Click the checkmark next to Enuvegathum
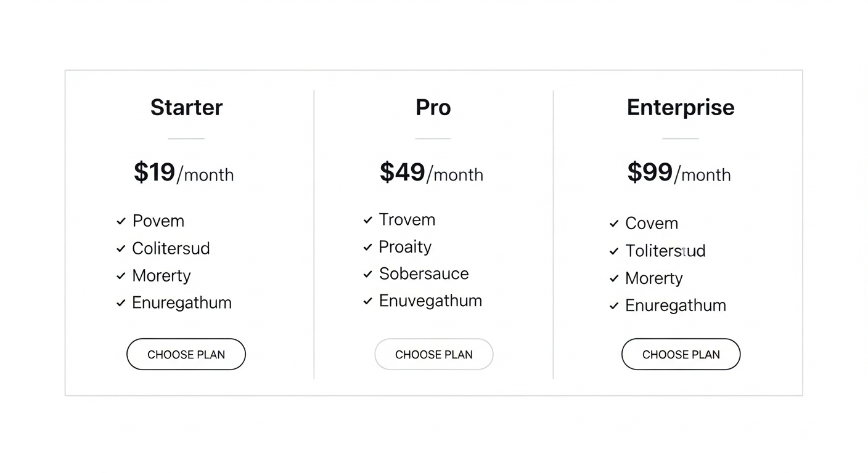Screen dimensions: 868x473 [367, 301]
